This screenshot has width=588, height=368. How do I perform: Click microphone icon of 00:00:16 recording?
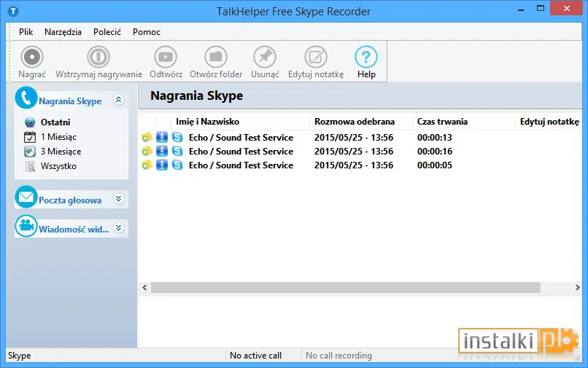pos(162,151)
